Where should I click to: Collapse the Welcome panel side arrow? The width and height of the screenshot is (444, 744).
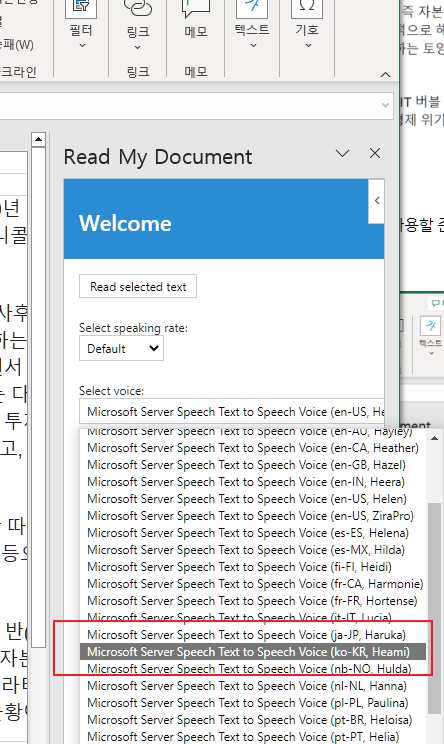pos(377,201)
